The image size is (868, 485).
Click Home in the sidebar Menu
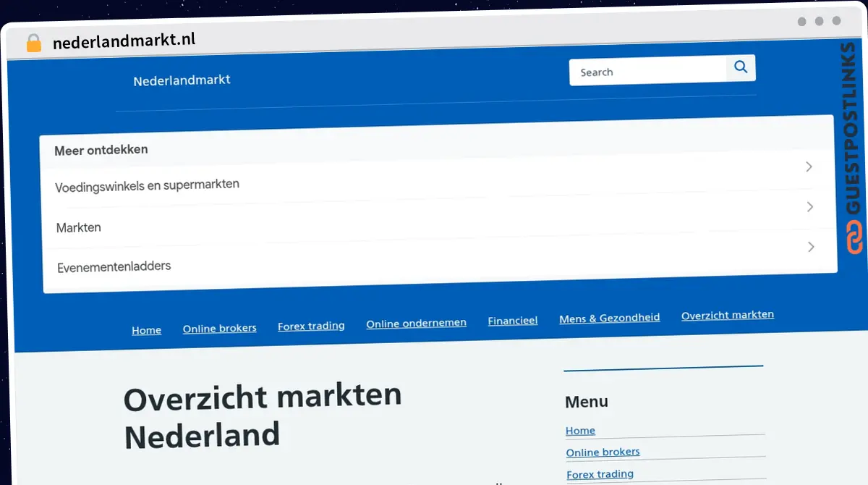point(580,431)
